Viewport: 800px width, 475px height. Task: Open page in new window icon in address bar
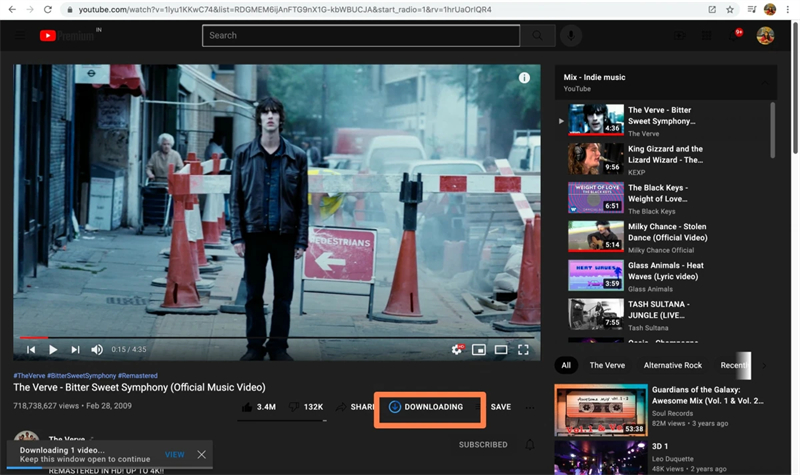pos(712,9)
